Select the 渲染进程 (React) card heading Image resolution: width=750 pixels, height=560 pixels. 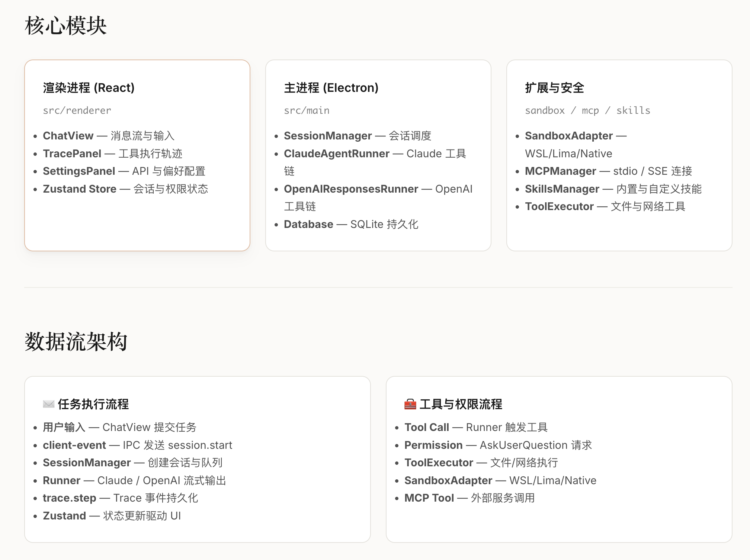coord(89,88)
